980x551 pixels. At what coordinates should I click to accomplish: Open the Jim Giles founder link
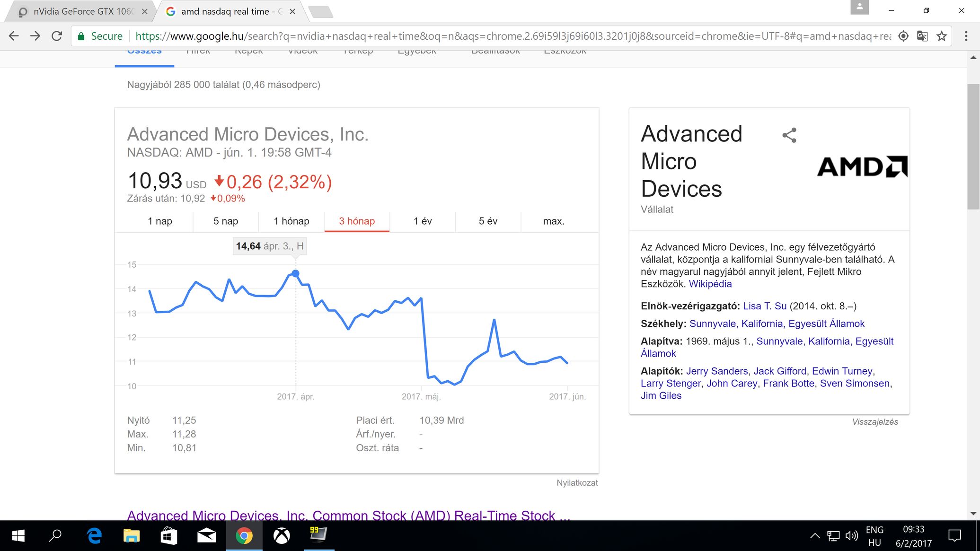point(661,396)
